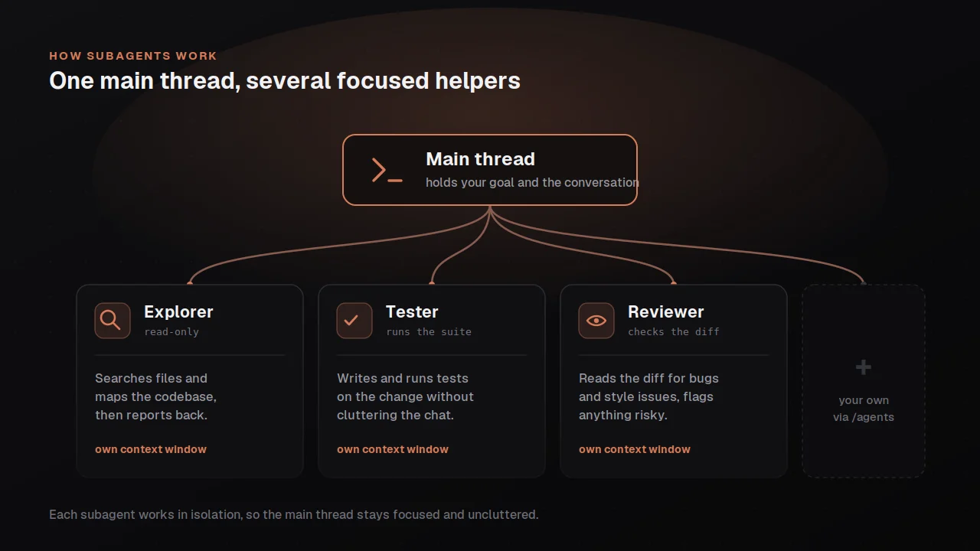980x551 pixels.
Task: Click the terminal prompt icon in Main thread
Action: pyautogui.click(x=387, y=170)
